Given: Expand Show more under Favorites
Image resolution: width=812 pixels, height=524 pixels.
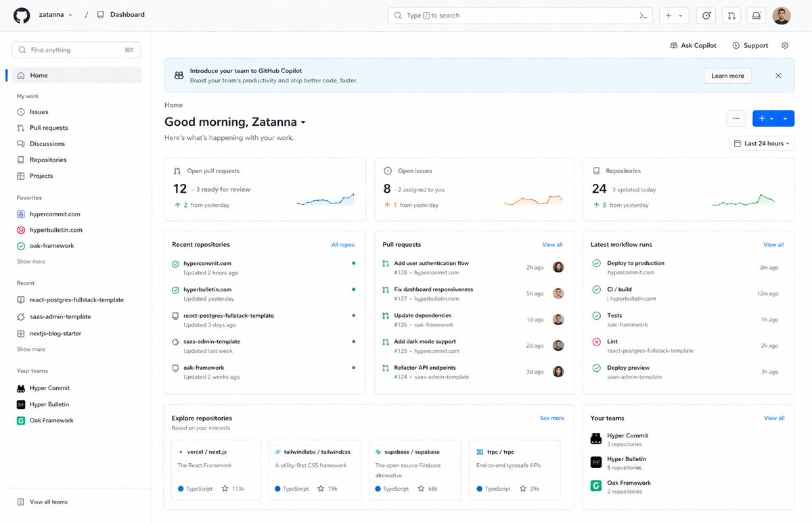Looking at the screenshot, I should pos(31,262).
